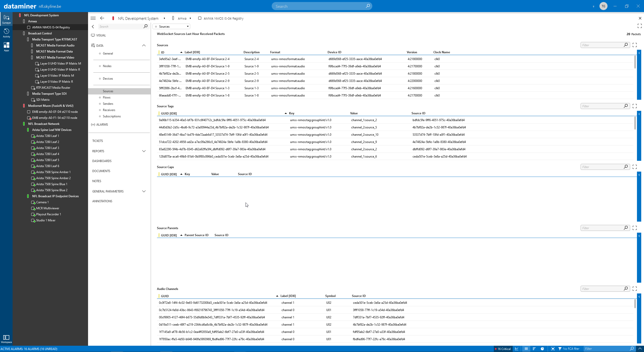This screenshot has height=352, width=644.
Task: Collapse the DATA section chevron
Action: point(144,45)
